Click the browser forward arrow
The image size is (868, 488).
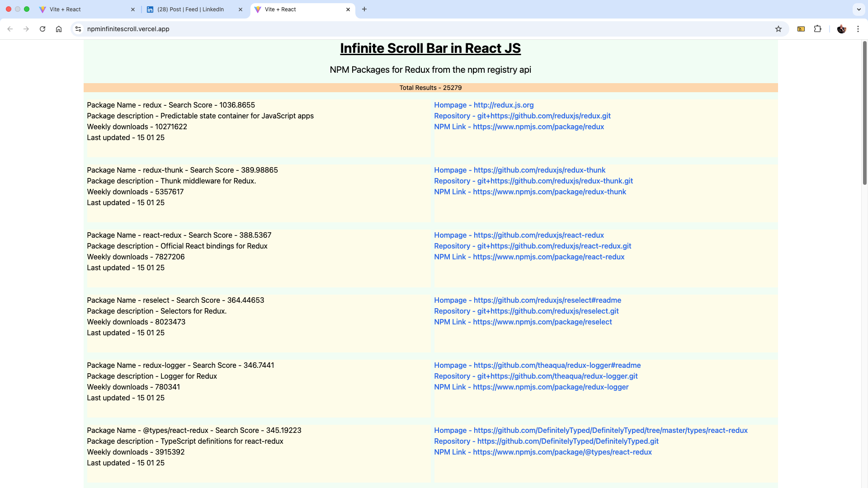[x=26, y=29]
